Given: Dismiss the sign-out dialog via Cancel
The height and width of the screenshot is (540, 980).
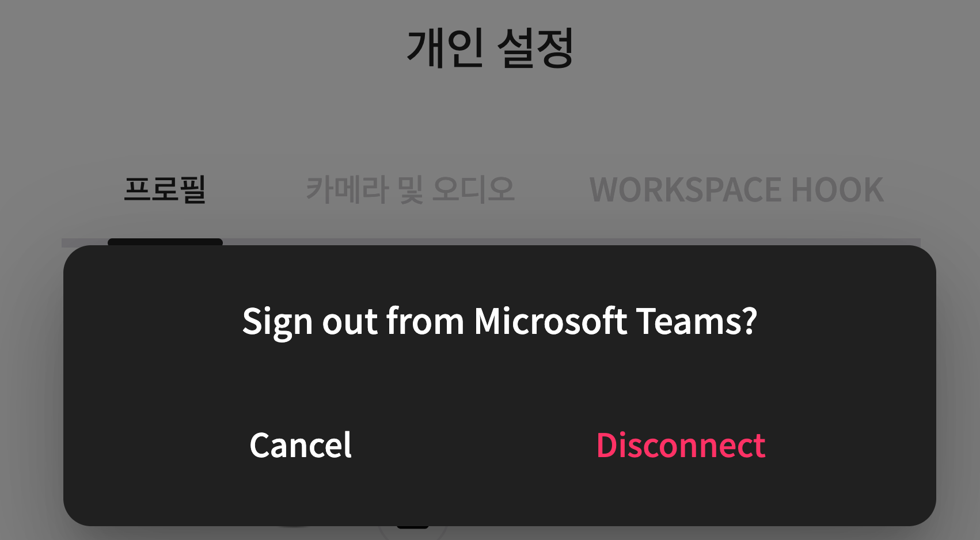Looking at the screenshot, I should click(301, 445).
